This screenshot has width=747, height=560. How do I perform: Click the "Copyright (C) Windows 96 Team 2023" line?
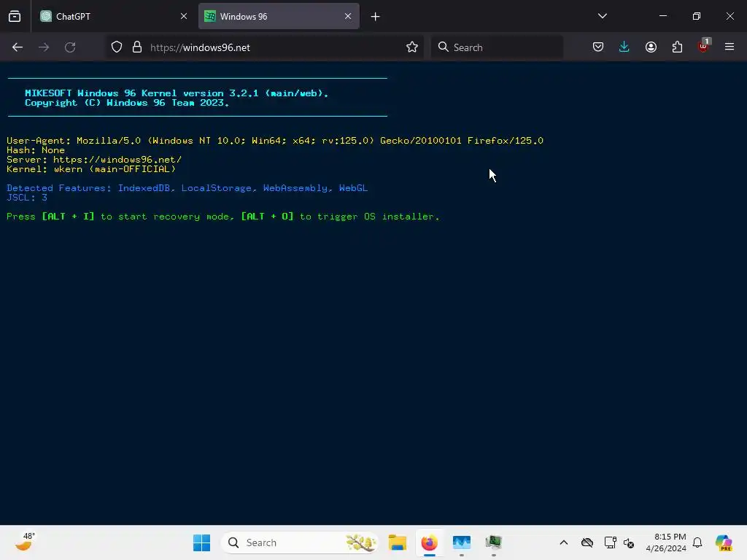point(127,103)
